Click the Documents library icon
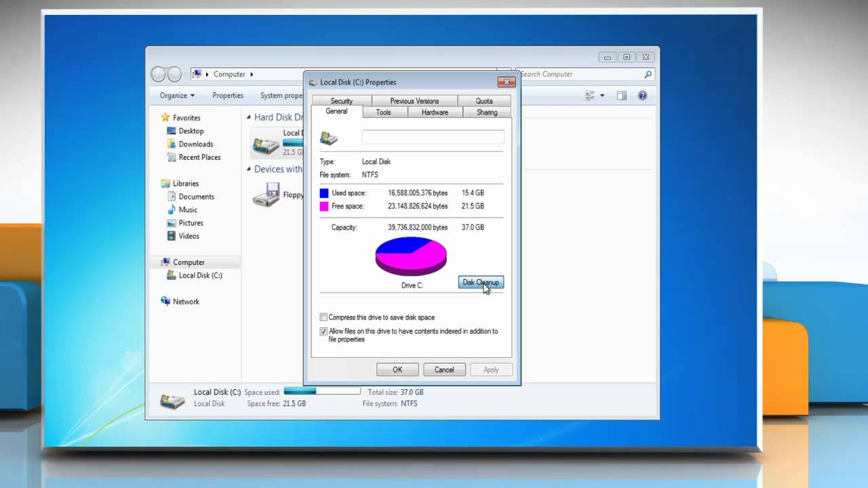The height and width of the screenshot is (488, 868). pos(172,197)
